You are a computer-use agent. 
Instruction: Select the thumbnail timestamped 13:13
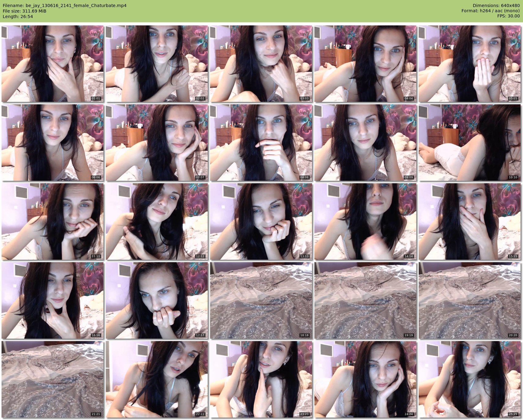[x=261, y=221]
